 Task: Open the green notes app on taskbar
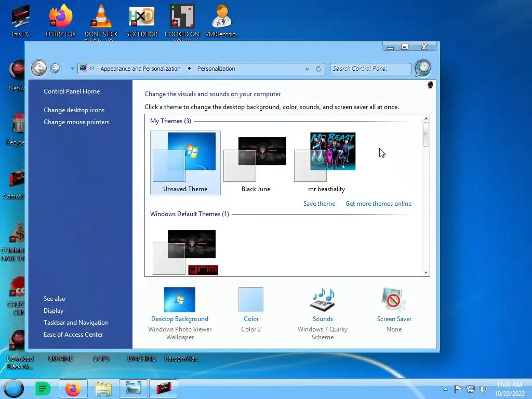coord(43,389)
